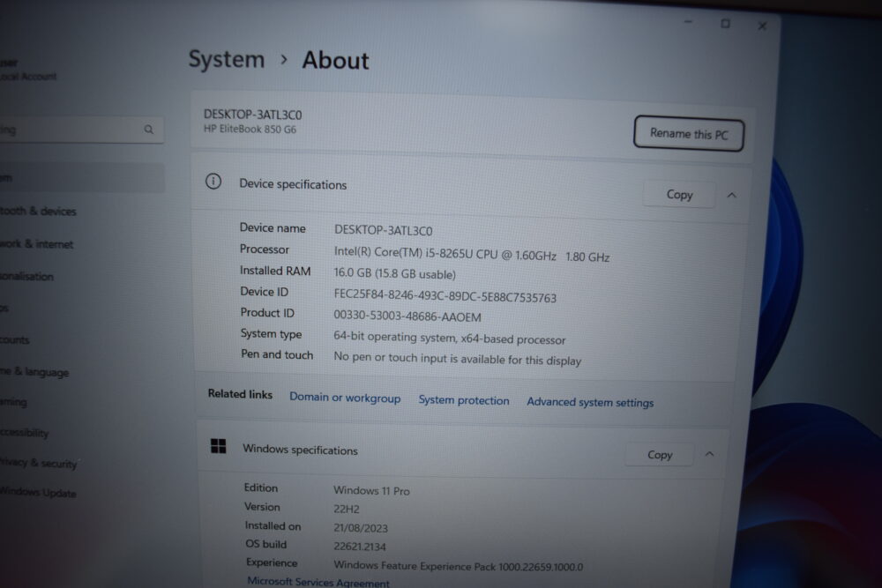Click the Windows logo icon beside Windows specifications

point(218,446)
